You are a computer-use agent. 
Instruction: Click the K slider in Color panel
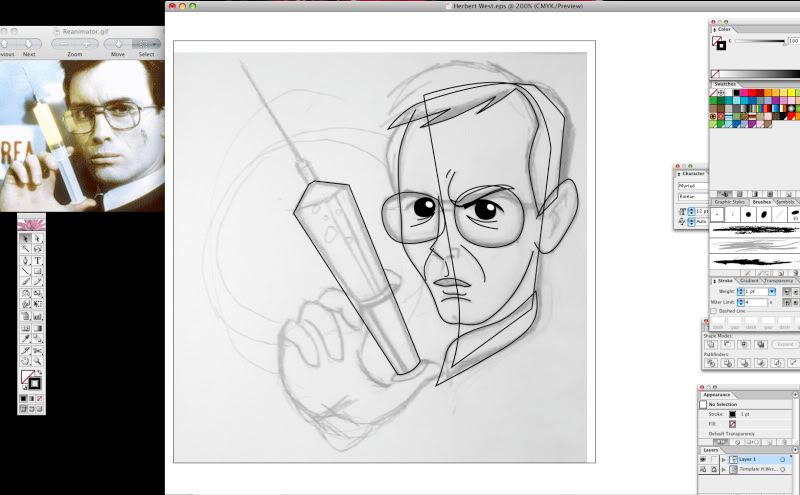pos(761,41)
